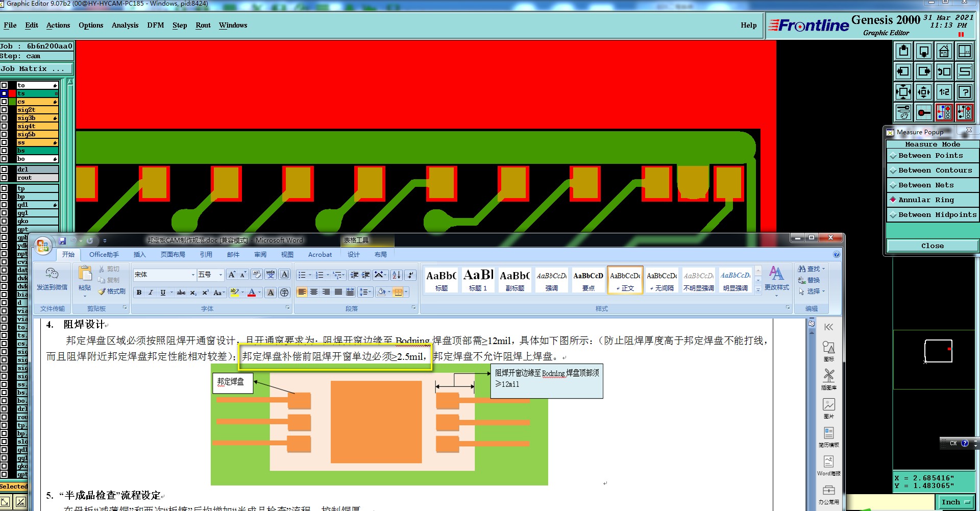The image size is (980, 511).
Task: Click the pan left icon in Genesis toolbar
Action: click(x=903, y=71)
